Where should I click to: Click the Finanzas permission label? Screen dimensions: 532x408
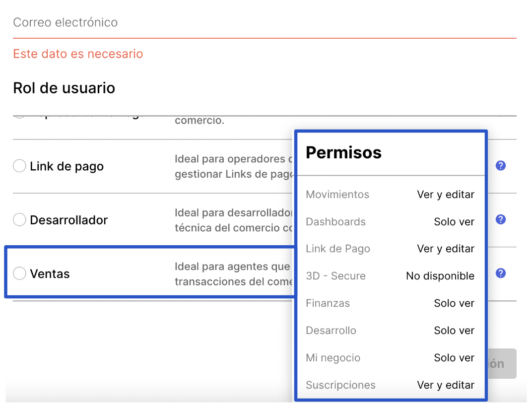328,303
